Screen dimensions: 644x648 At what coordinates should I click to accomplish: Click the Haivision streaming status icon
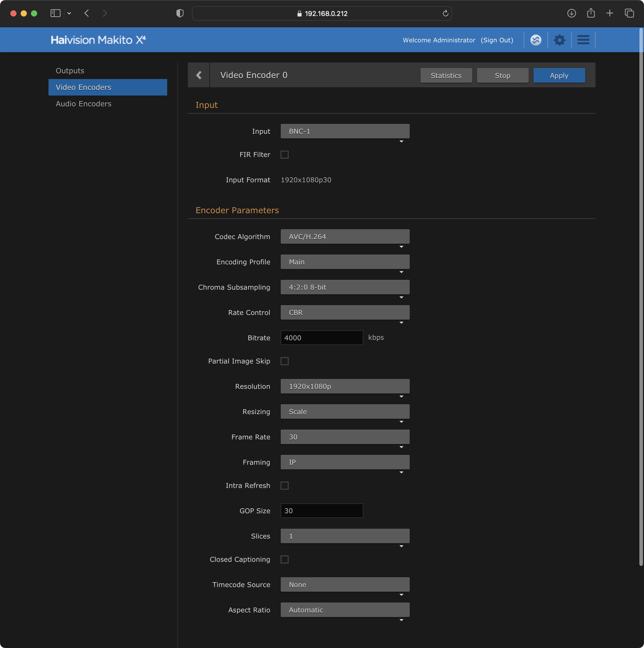coord(536,40)
